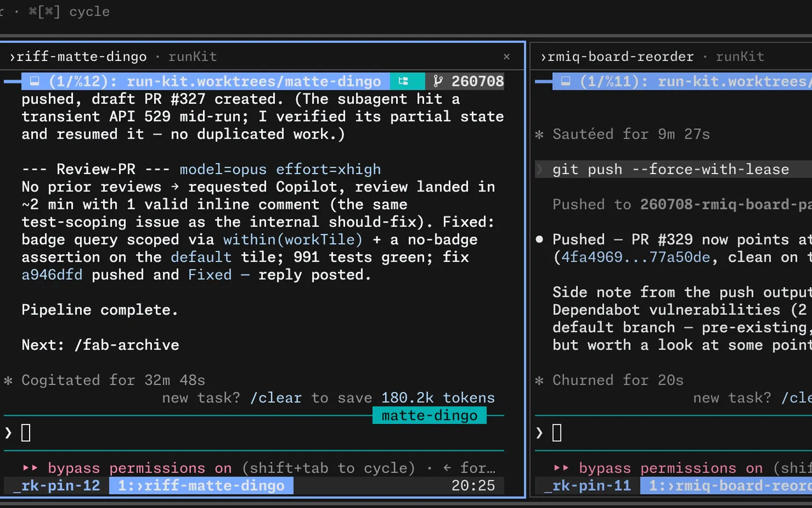This screenshot has height=508, width=812.
Task: Click the bypass-permissions arrows icon in riff-matte-dingo pane
Action: [30, 468]
